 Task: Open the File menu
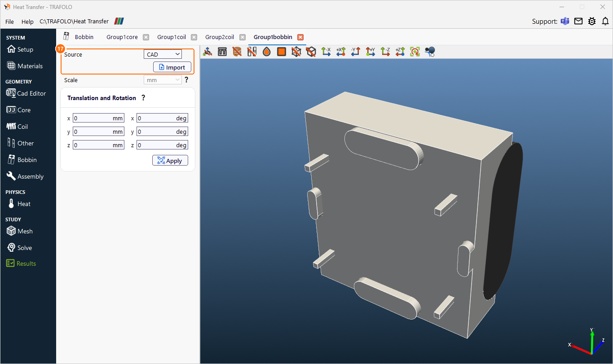9,22
